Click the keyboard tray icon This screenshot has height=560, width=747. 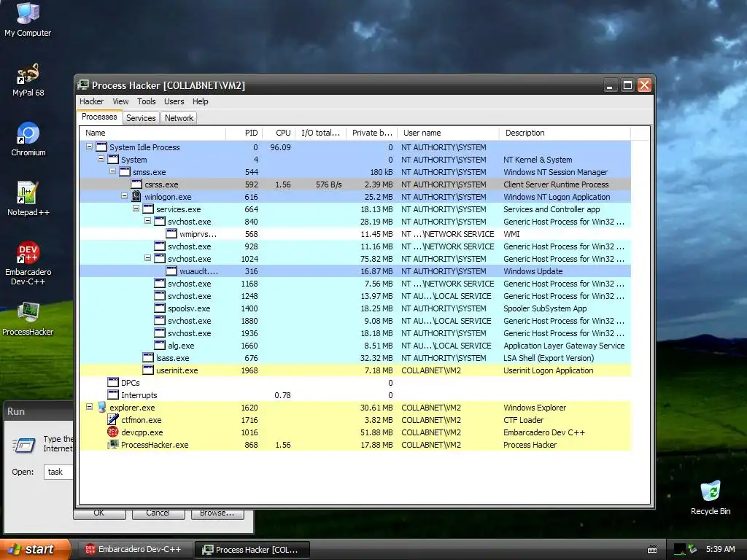click(x=652, y=550)
